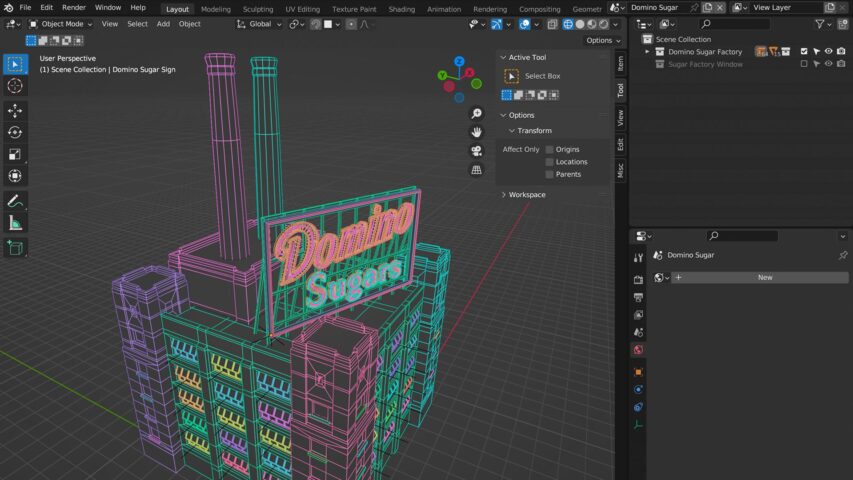Uncheck Domino Sugar Factory collection checkbox
Image resolution: width=853 pixels, height=480 pixels.
tap(804, 51)
